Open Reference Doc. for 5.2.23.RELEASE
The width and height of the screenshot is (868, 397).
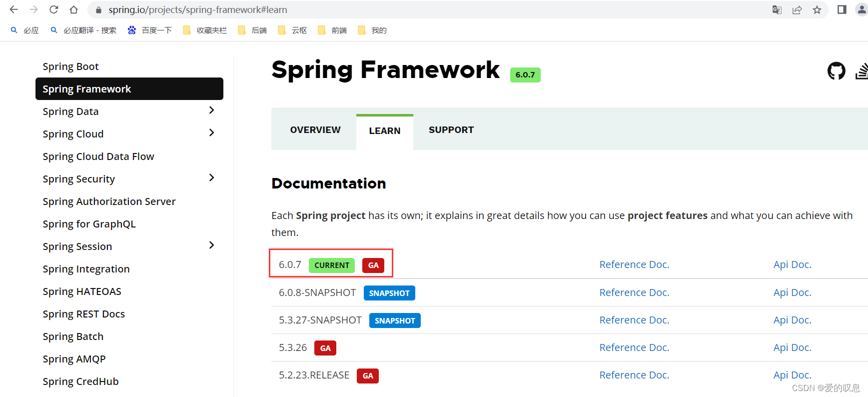pyautogui.click(x=634, y=375)
